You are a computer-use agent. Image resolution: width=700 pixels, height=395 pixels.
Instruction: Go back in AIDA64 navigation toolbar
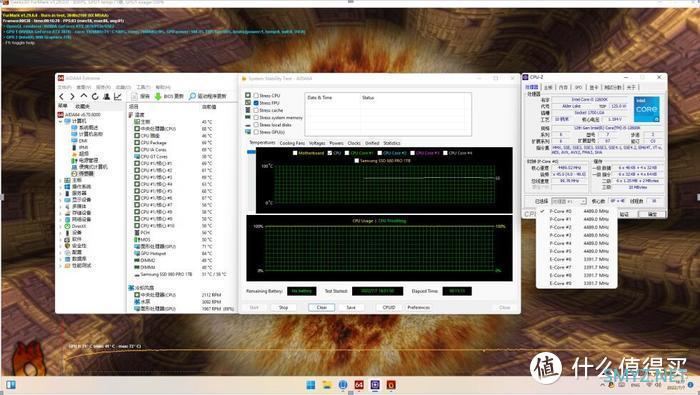pos(62,96)
